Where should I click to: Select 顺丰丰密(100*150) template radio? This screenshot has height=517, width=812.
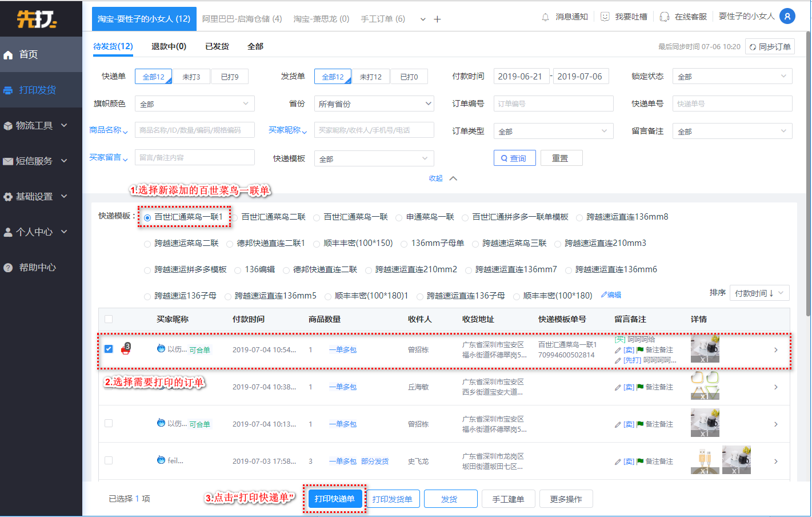point(317,244)
